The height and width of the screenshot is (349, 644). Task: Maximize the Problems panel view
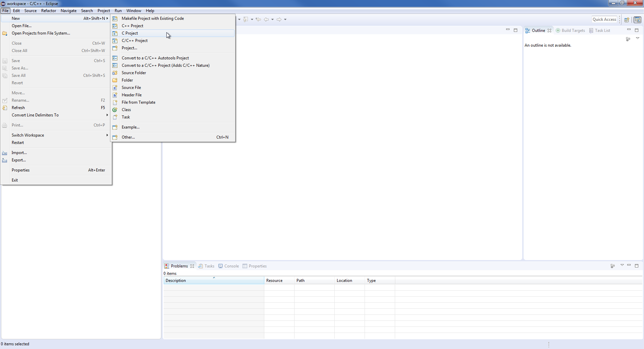pos(637,266)
